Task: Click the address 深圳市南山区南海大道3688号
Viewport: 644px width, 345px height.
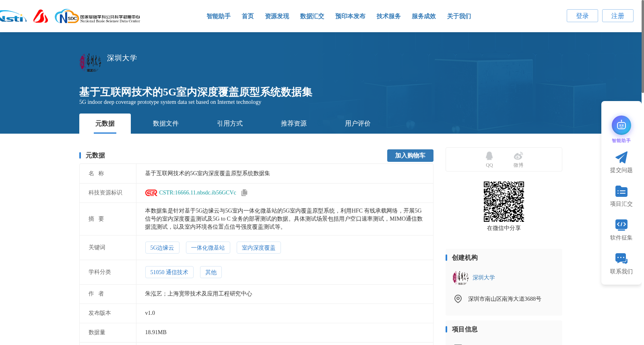Action: coord(505,299)
